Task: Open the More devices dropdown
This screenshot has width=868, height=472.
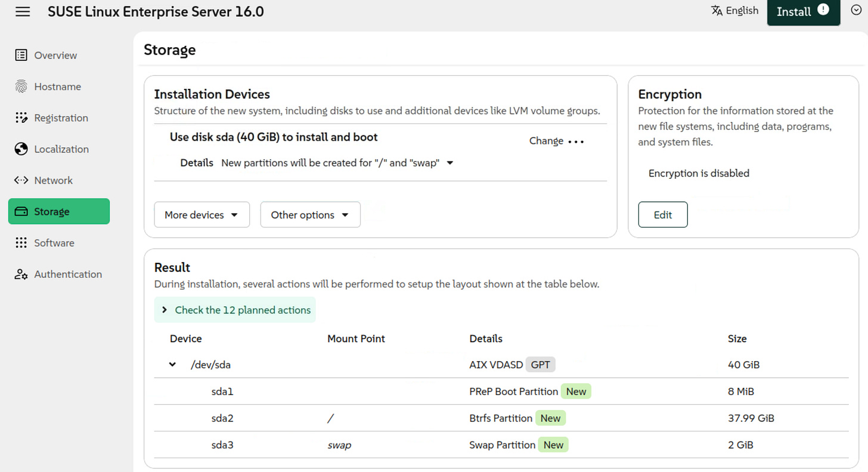Action: click(202, 215)
